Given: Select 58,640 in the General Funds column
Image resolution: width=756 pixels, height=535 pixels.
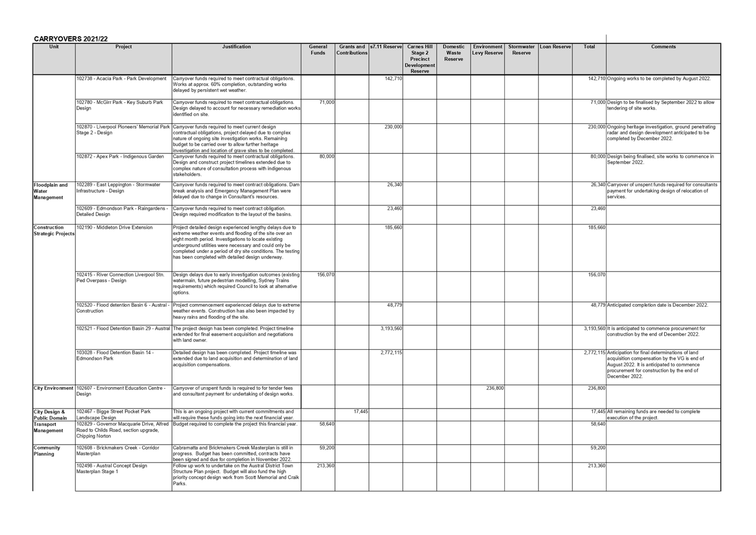Looking at the screenshot, I should pos(327,424).
